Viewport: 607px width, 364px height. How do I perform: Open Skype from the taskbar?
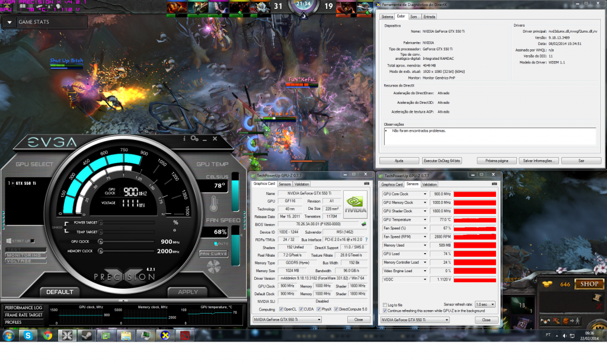[28, 336]
